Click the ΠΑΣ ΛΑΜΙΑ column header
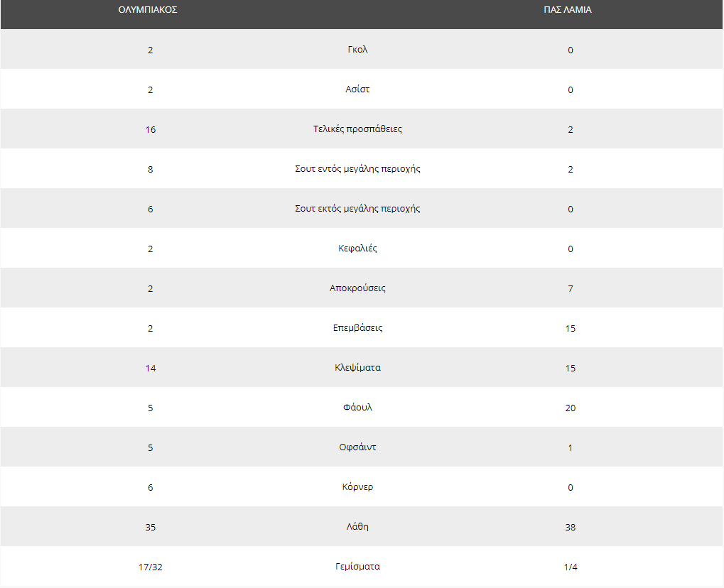This screenshot has width=724, height=588. click(x=568, y=10)
